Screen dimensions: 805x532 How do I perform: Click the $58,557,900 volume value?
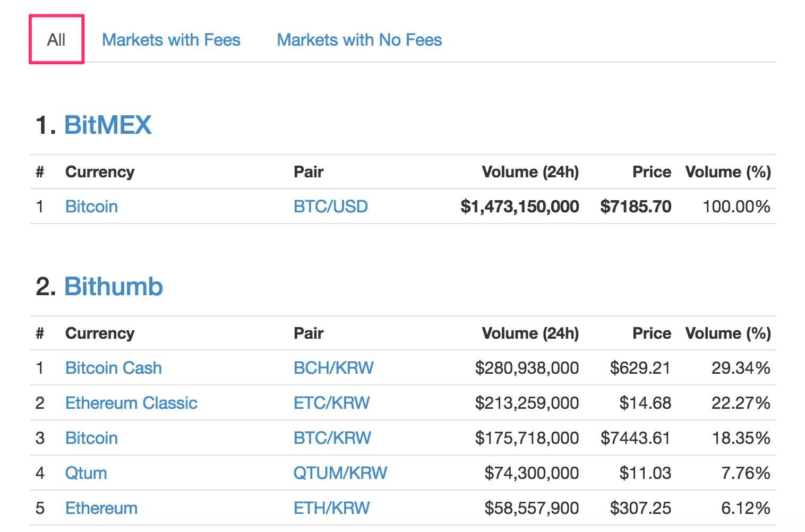(532, 508)
